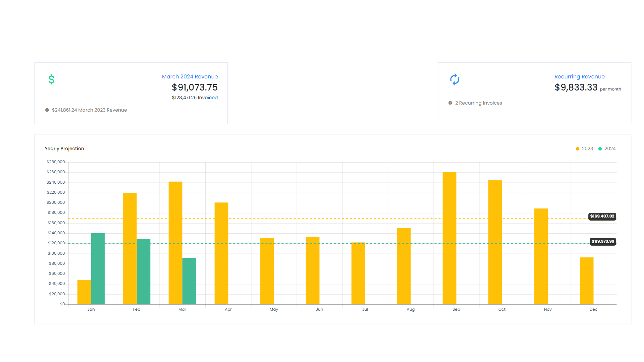The width and height of the screenshot is (644, 362).
Task: Select the yellow September 2023 bar
Action: click(449, 238)
